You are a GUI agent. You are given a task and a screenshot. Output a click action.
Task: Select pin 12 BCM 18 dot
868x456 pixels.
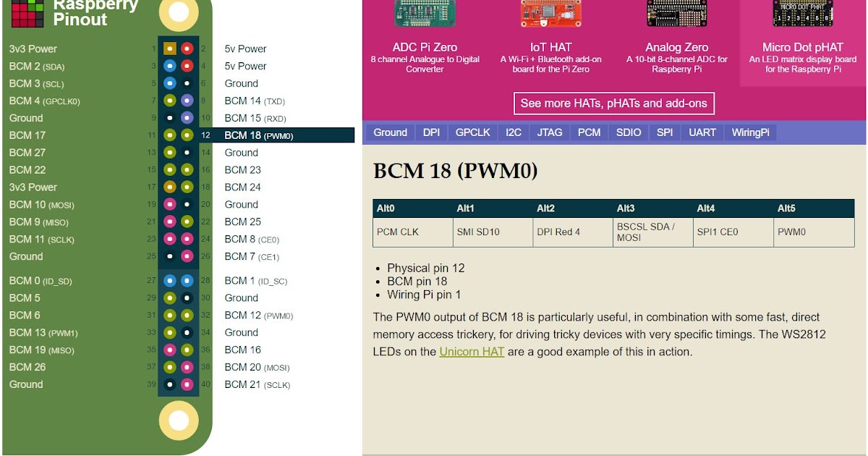pyautogui.click(x=187, y=135)
